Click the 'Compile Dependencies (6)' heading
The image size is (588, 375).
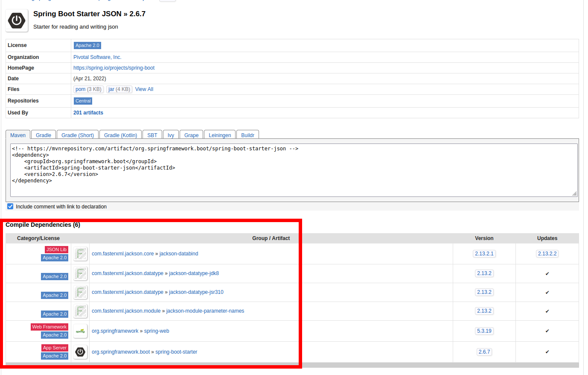pos(43,225)
